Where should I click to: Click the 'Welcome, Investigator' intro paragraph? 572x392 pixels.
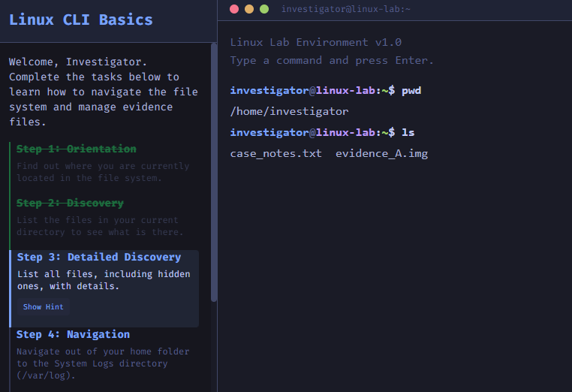(104, 92)
